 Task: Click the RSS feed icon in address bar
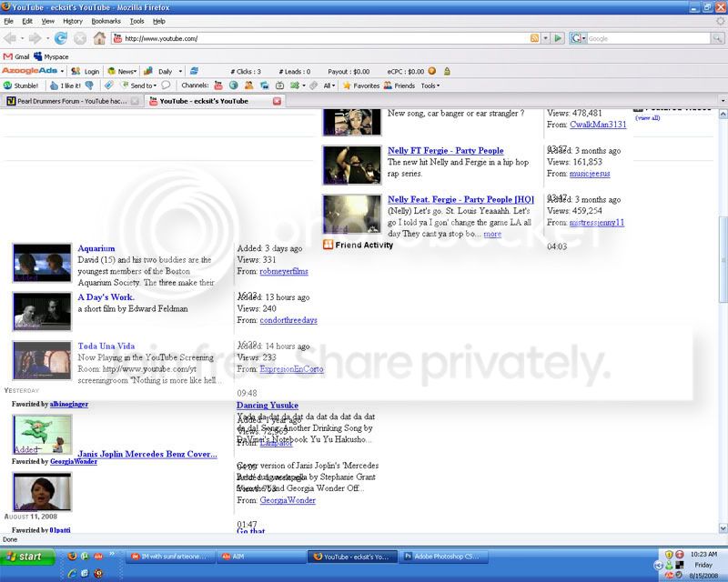pyautogui.click(x=534, y=38)
